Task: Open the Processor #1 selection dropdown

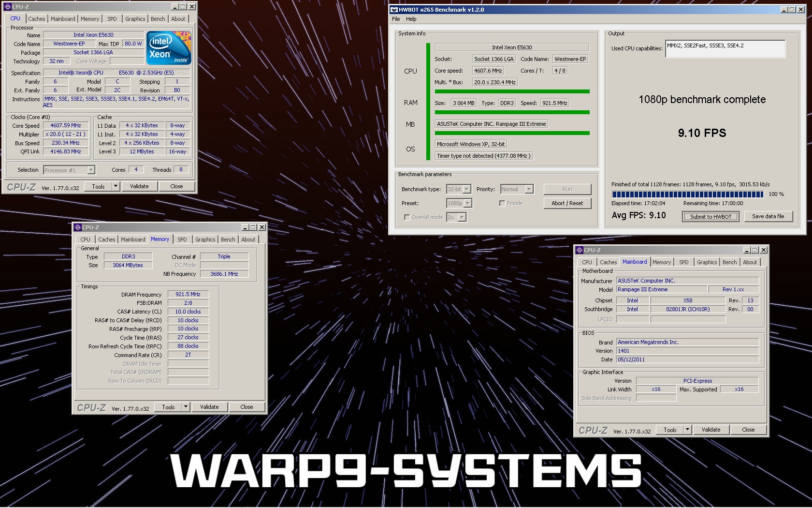Action: [69, 170]
